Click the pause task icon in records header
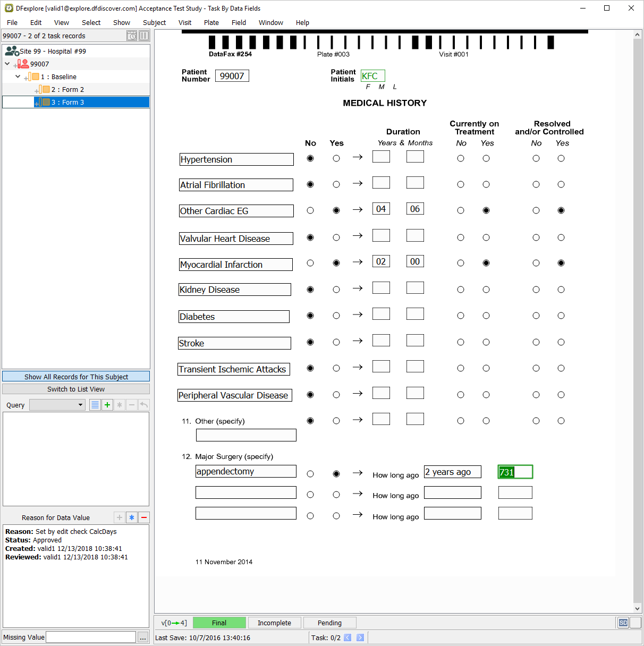Image resolution: width=644 pixels, height=646 pixels. (x=144, y=36)
